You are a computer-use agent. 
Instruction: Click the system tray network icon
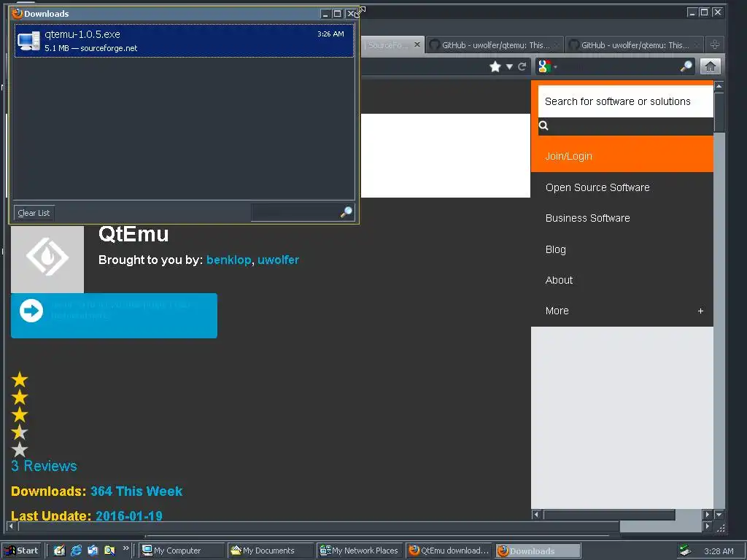coord(685,551)
